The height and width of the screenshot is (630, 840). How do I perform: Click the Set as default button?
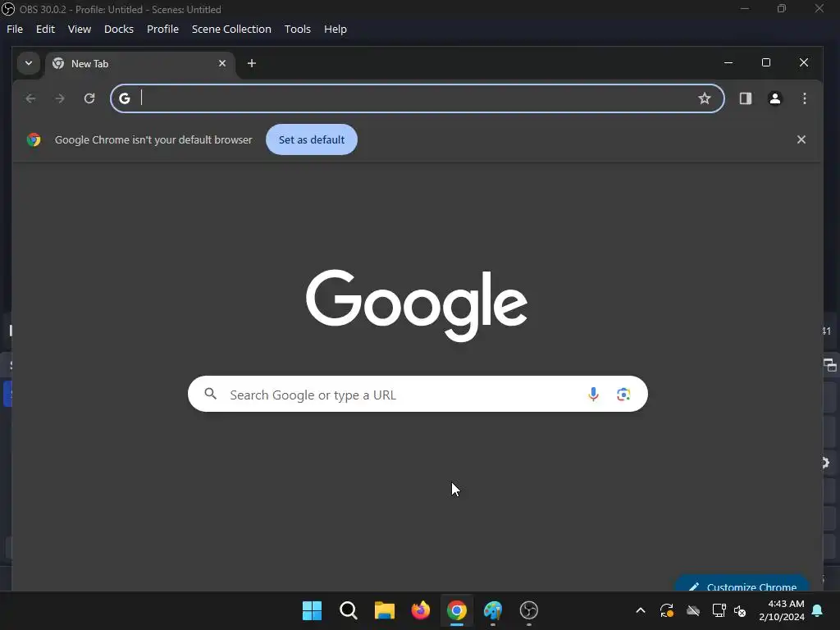[x=311, y=139]
